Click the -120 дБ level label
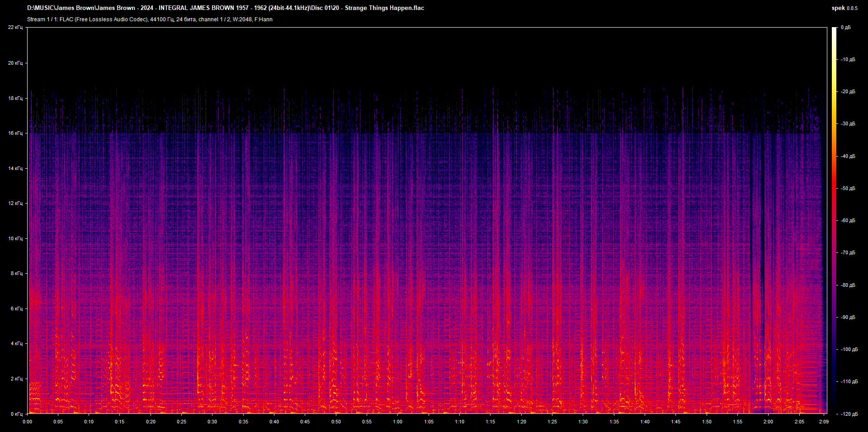868x432 pixels. (x=849, y=414)
